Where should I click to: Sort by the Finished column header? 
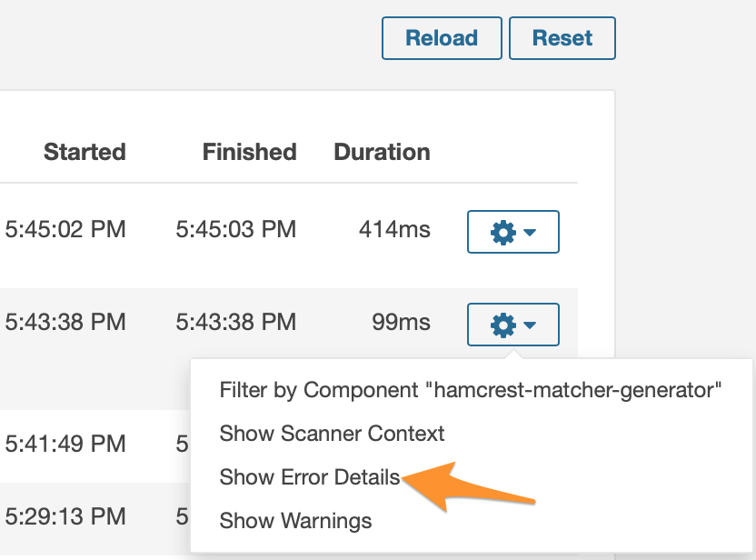click(249, 152)
